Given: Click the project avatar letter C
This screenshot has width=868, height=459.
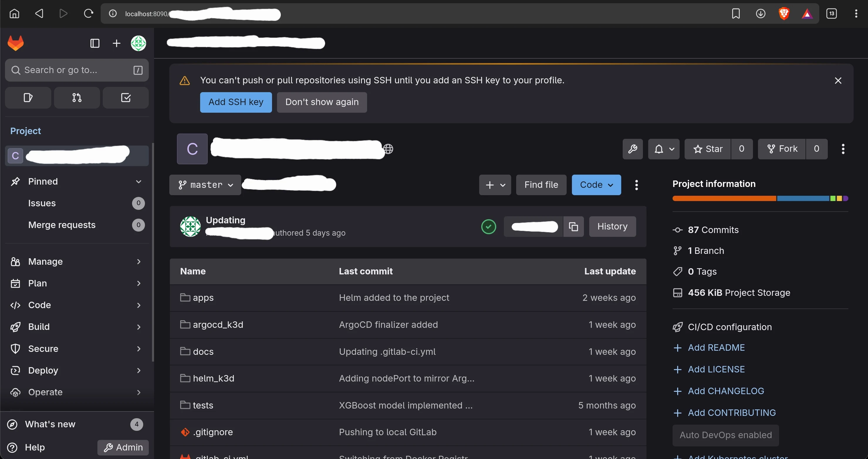Looking at the screenshot, I should 192,149.
